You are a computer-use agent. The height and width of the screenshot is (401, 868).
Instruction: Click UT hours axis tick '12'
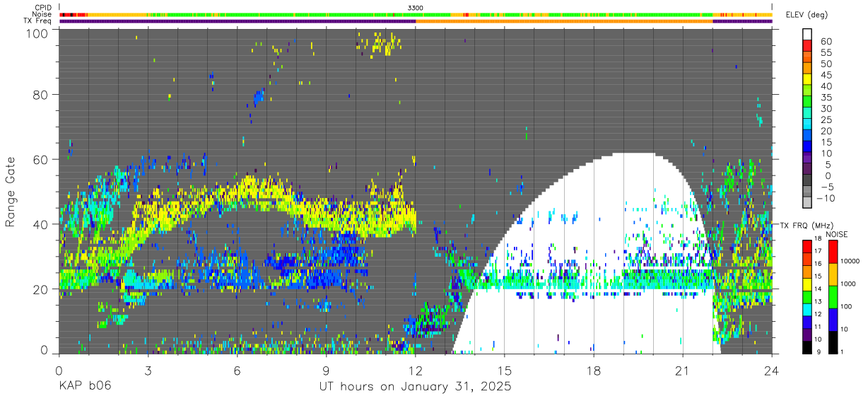pyautogui.click(x=416, y=370)
